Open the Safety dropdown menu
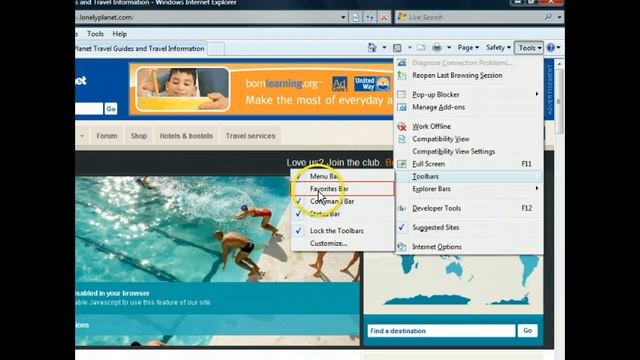The image size is (640, 360). point(498,48)
